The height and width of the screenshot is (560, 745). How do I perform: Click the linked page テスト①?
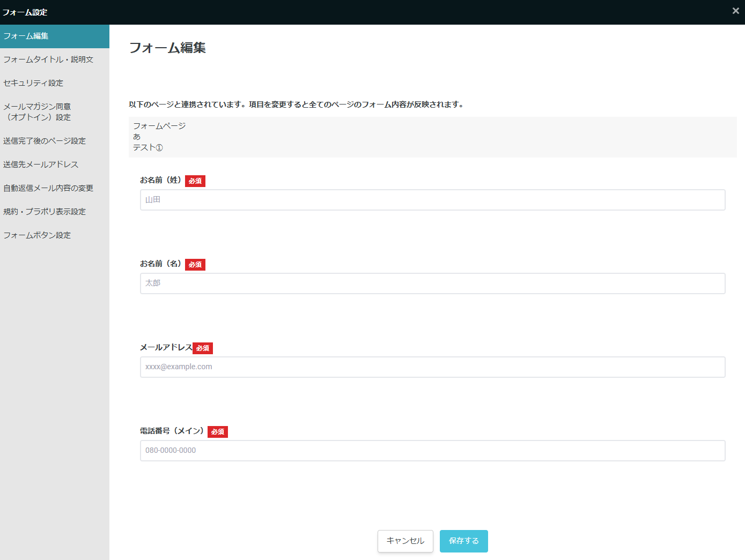148,147
